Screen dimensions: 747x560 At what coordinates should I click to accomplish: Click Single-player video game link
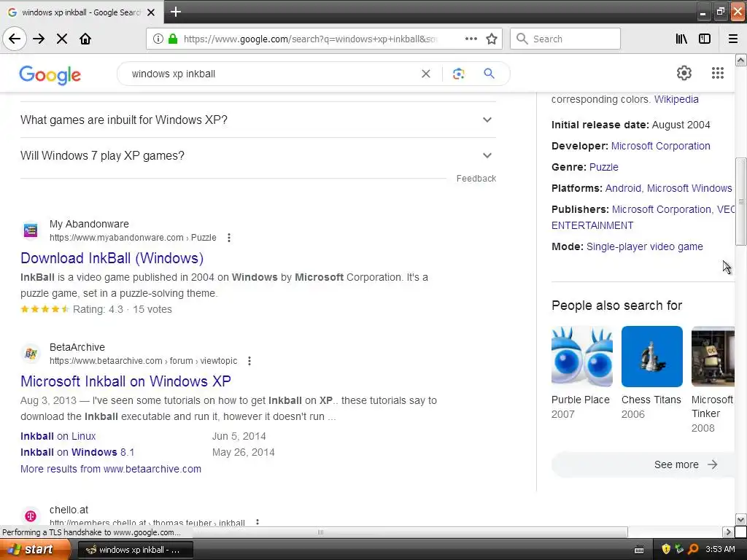pyautogui.click(x=645, y=246)
